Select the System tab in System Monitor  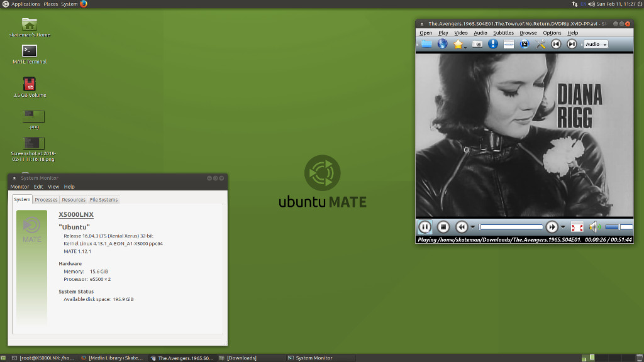(22, 199)
